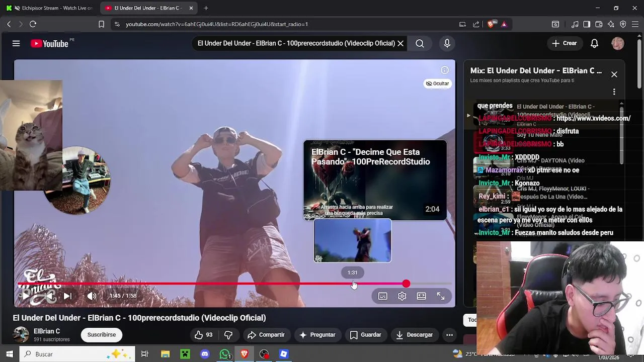Select the Echipisor Stream browser tab
The height and width of the screenshot is (362, 644).
(x=50, y=8)
